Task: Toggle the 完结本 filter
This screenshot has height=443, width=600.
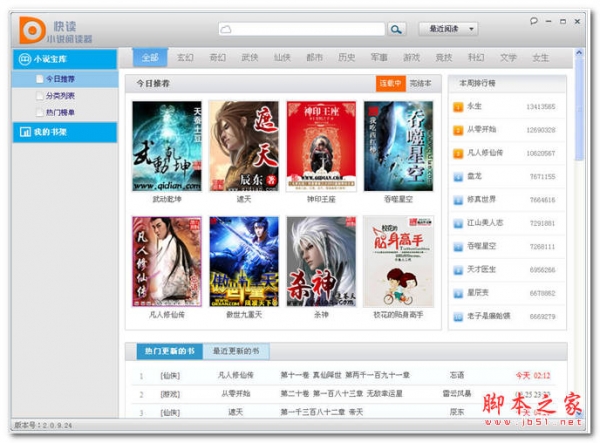Action: click(420, 83)
